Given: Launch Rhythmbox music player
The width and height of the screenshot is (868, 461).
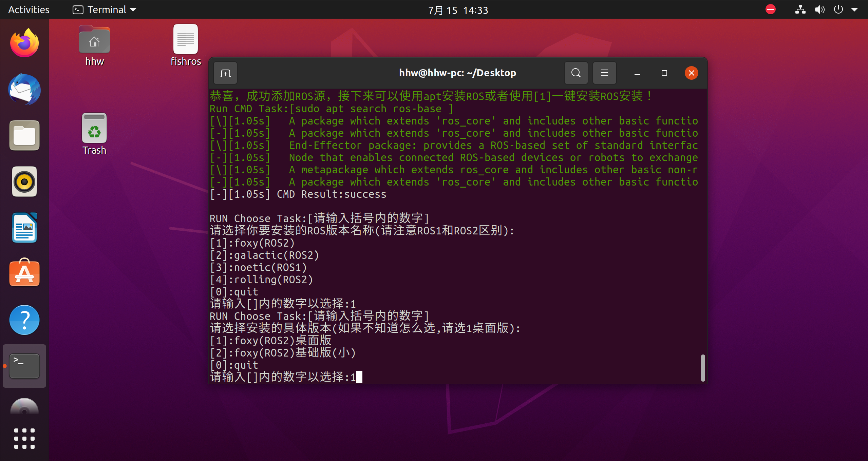Looking at the screenshot, I should pyautogui.click(x=24, y=181).
